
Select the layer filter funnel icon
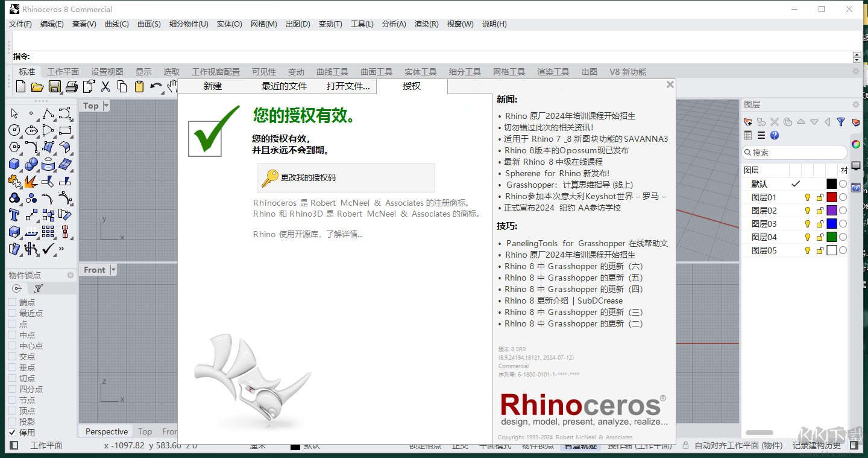(841, 122)
